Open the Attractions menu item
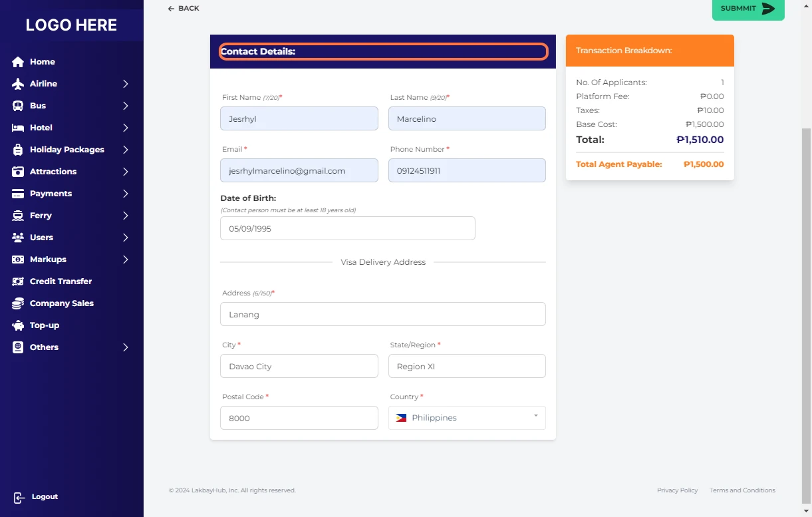This screenshot has width=812, height=517. pyautogui.click(x=53, y=172)
